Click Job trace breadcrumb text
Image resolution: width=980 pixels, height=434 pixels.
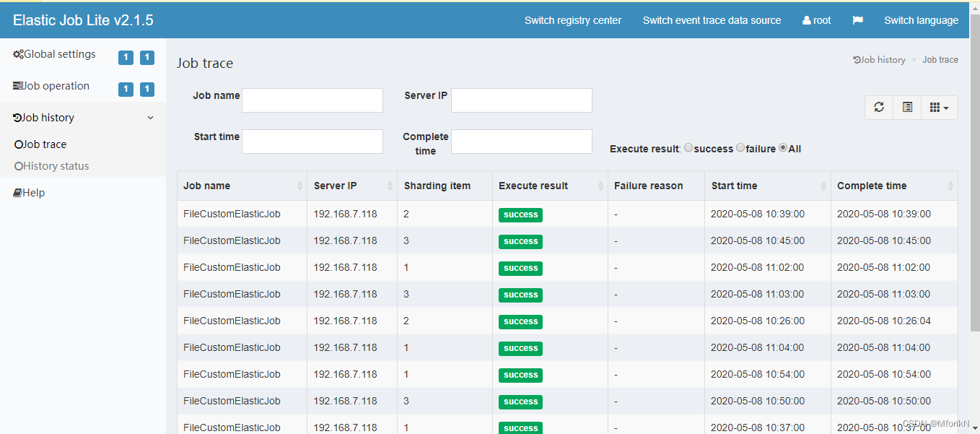940,60
